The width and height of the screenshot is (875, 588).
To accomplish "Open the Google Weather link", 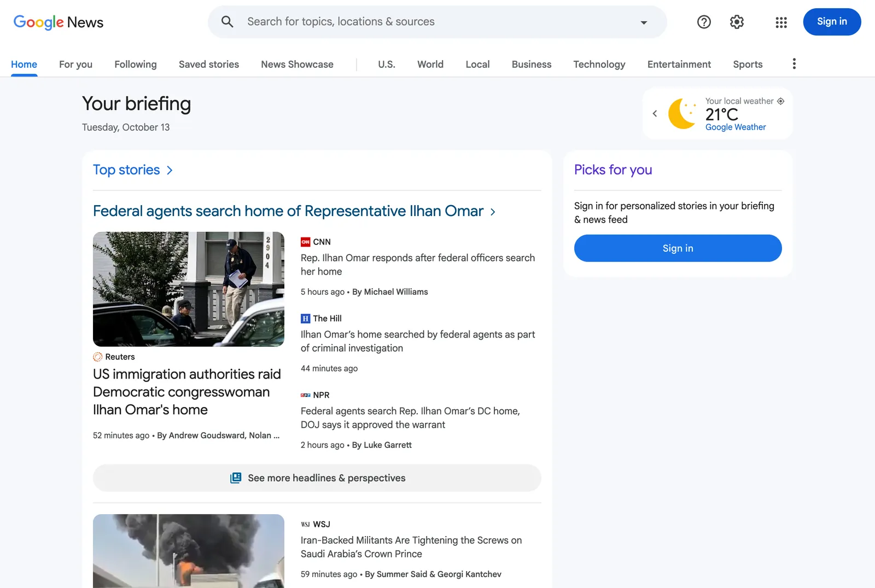I will pos(736,127).
